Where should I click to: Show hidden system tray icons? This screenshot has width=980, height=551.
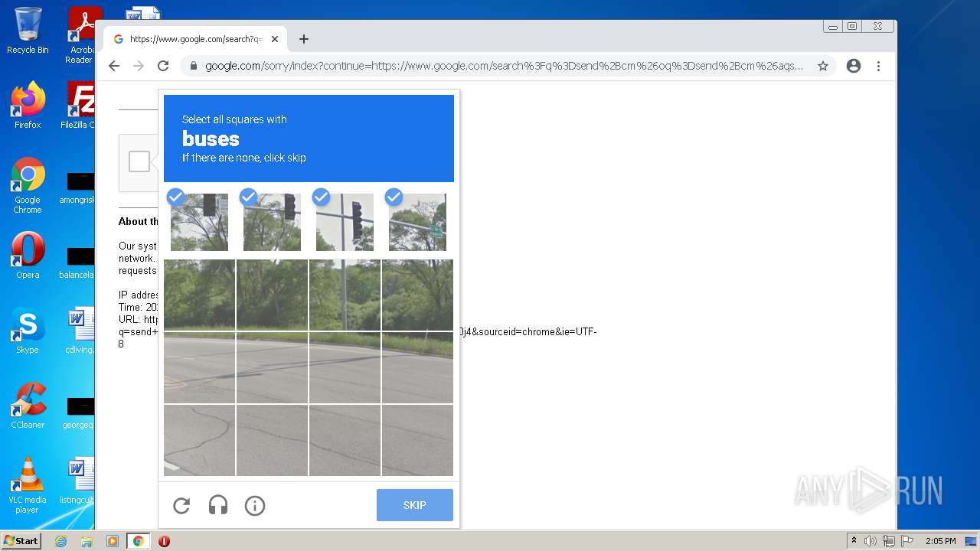(x=854, y=541)
